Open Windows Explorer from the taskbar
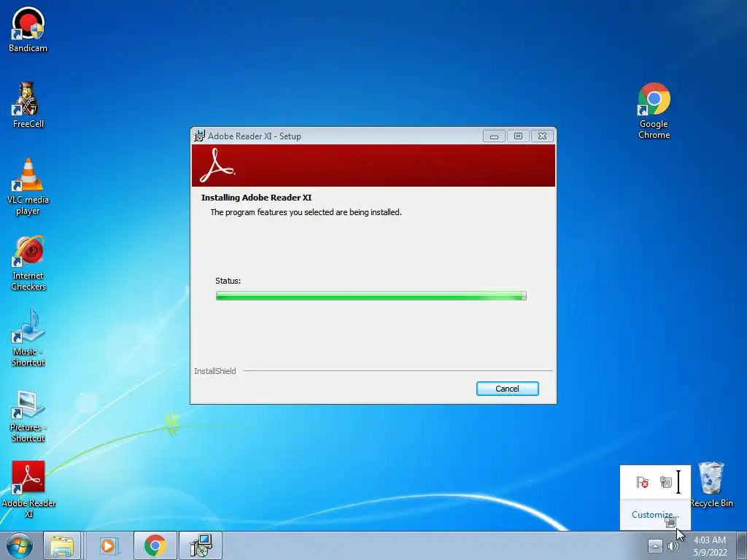The height and width of the screenshot is (560, 747). tap(62, 546)
